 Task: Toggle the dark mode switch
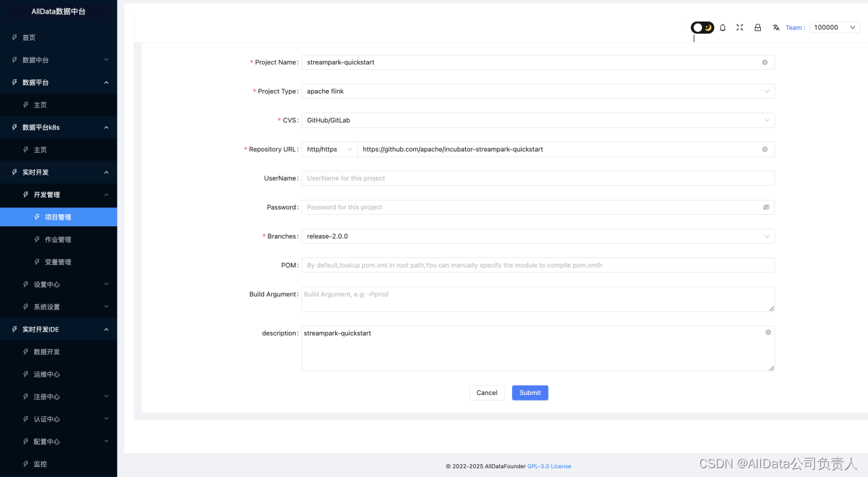[702, 28]
